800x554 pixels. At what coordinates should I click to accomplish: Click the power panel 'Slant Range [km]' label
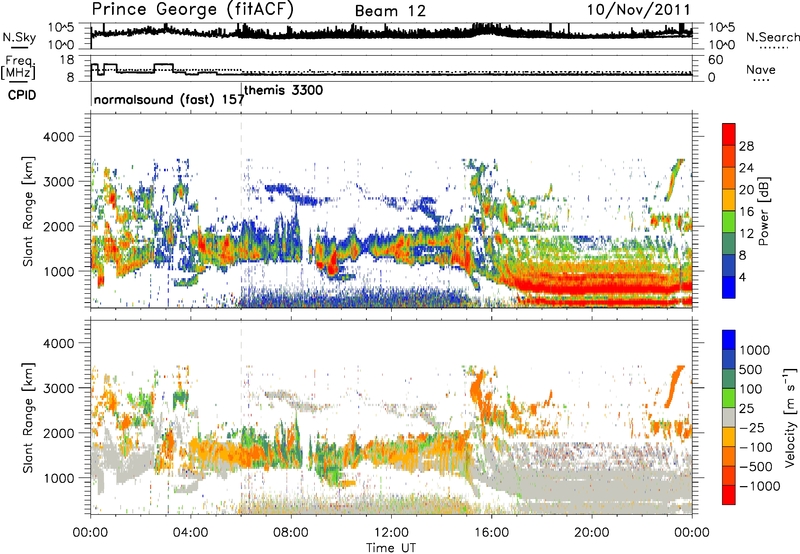click(x=28, y=211)
